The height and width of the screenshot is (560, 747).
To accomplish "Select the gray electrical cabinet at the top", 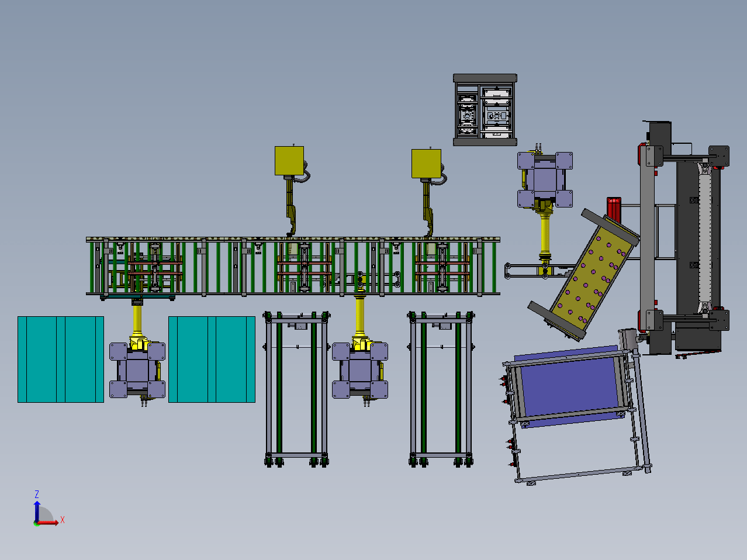I will tap(485, 110).
